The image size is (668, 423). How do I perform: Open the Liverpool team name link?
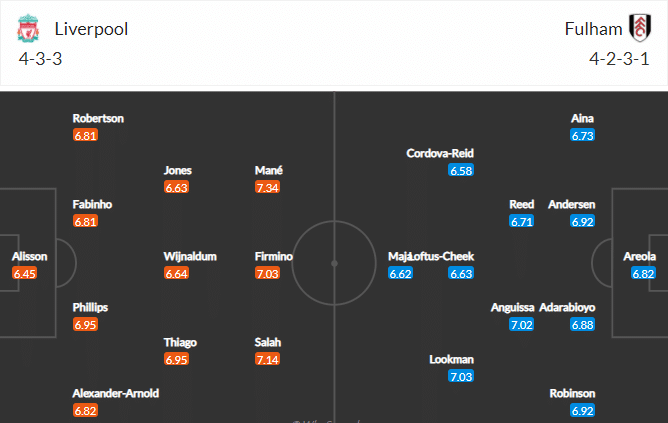(x=91, y=29)
